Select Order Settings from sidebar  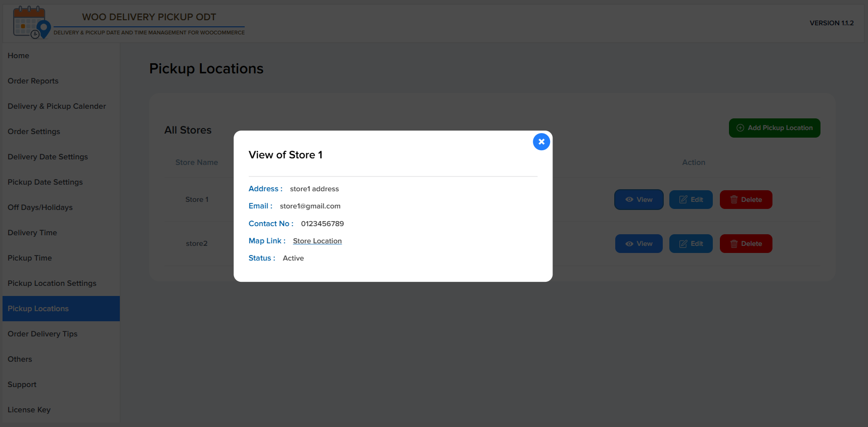pyautogui.click(x=34, y=132)
